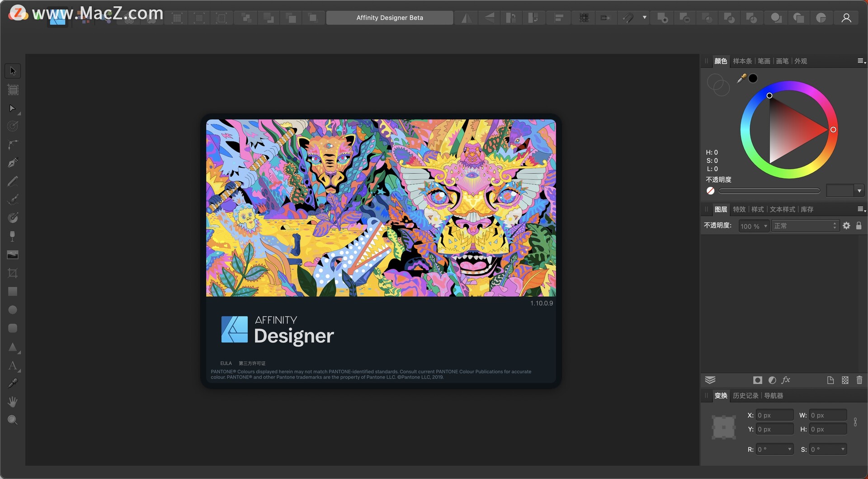The width and height of the screenshot is (868, 479).
Task: Toggle the grid display button
Action: (x=584, y=18)
